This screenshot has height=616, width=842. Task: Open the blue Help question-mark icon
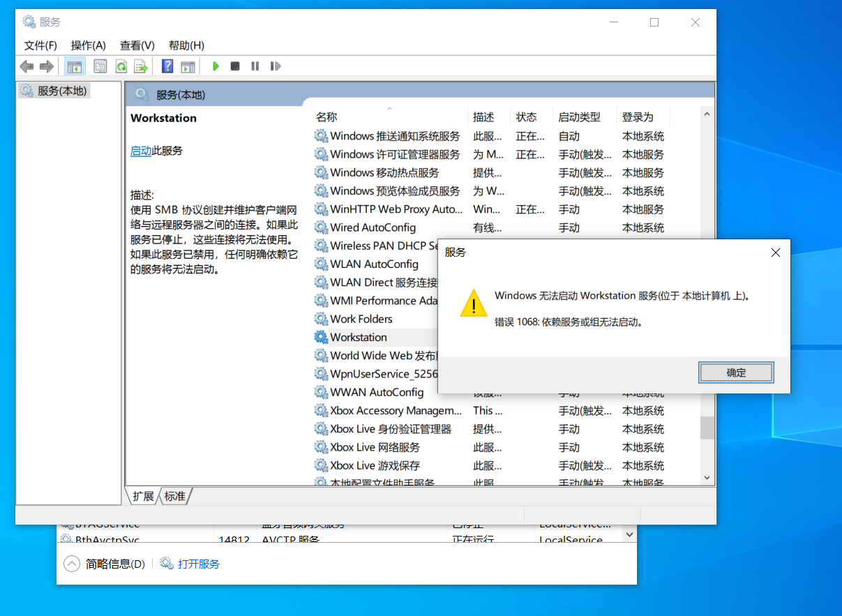click(167, 66)
